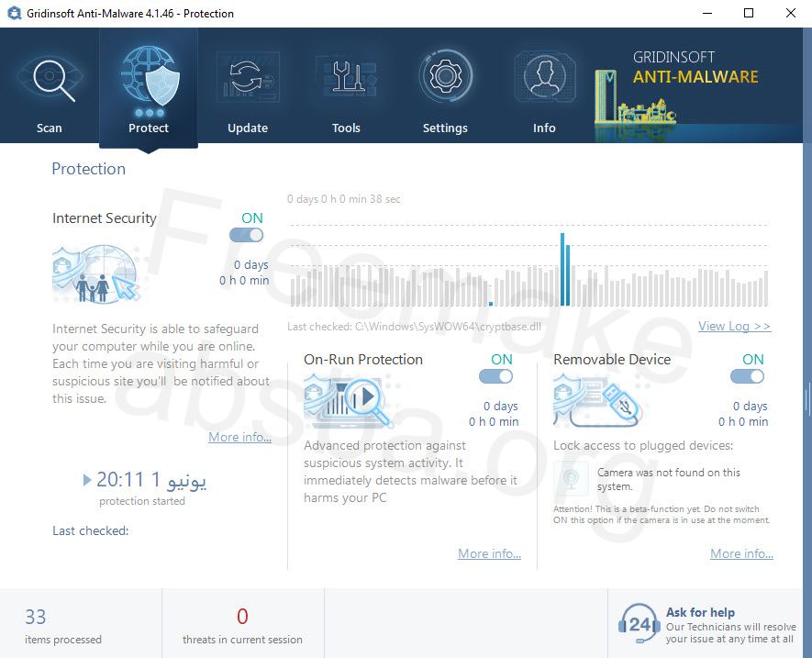
Task: Click 'Camera was not found' message
Action: click(x=669, y=479)
